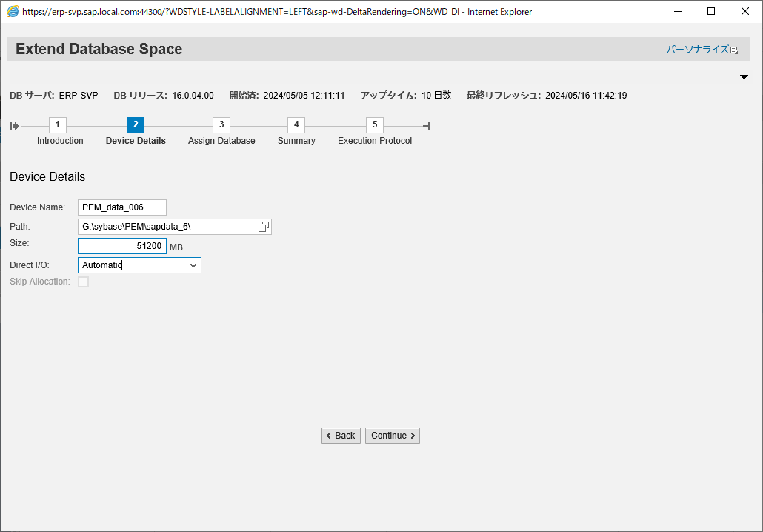Click the URL text in title bar

click(x=241, y=12)
